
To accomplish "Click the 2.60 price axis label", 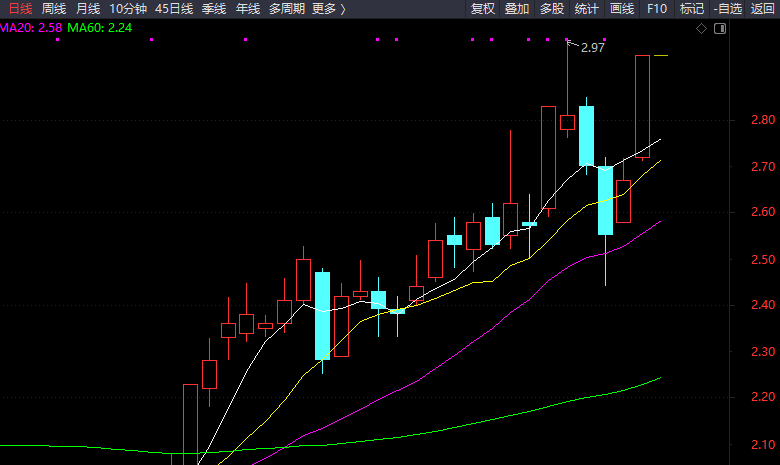I will 763,212.
